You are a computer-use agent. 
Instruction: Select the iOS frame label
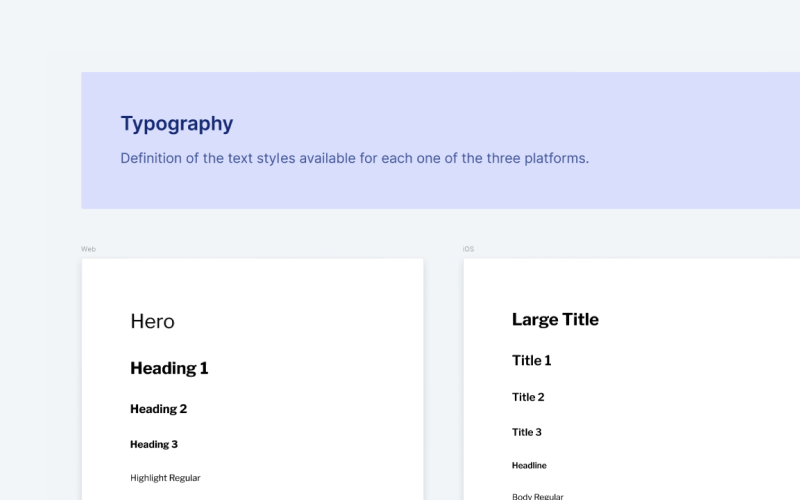468,249
